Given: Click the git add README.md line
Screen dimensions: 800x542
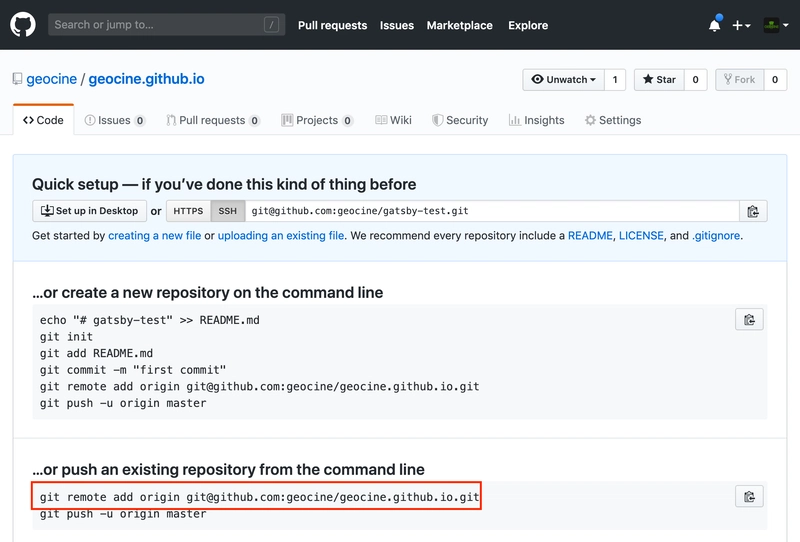Looking at the screenshot, I should (x=96, y=353).
